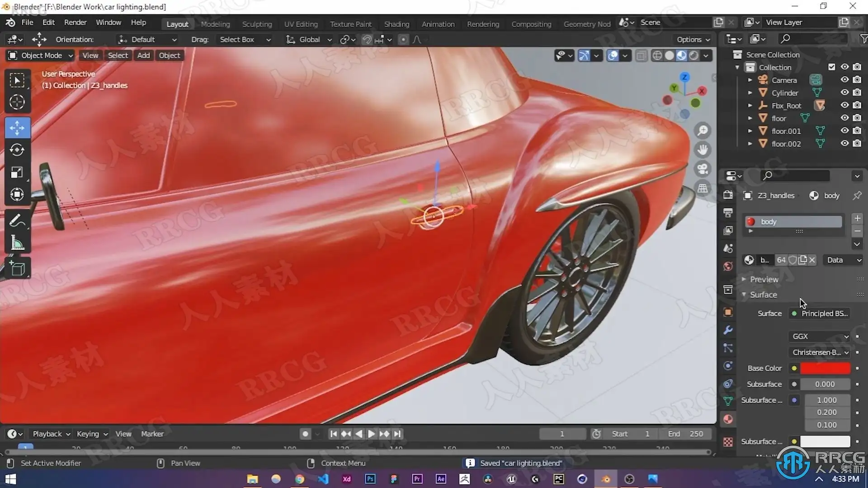Viewport: 868px width, 488px height.
Task: Select the Annotate pencil tool
Action: point(17,221)
